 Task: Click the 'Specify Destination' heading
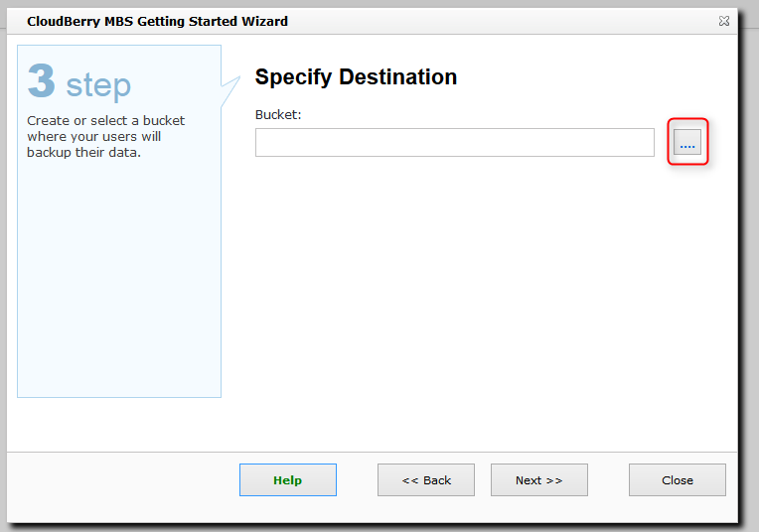click(356, 77)
